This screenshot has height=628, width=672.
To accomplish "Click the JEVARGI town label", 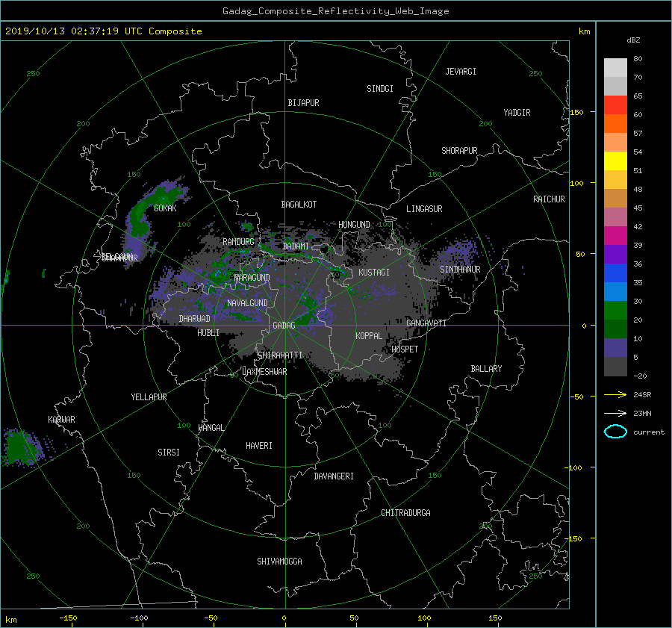I will [x=461, y=72].
